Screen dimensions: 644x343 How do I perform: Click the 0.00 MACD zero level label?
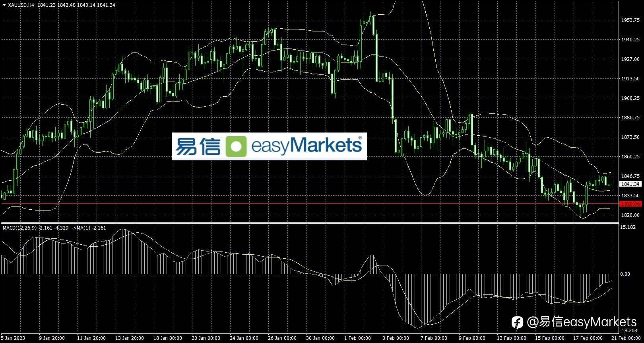[625, 274]
